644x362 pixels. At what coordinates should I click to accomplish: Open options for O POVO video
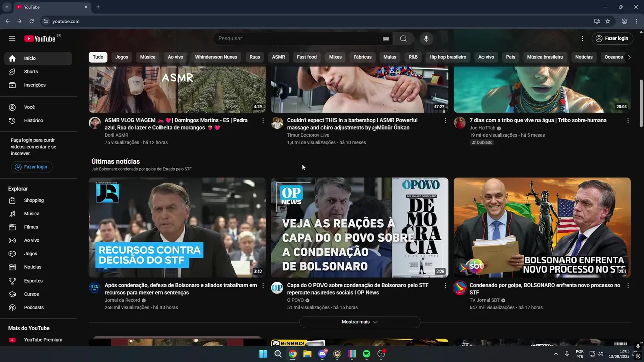[445, 286]
